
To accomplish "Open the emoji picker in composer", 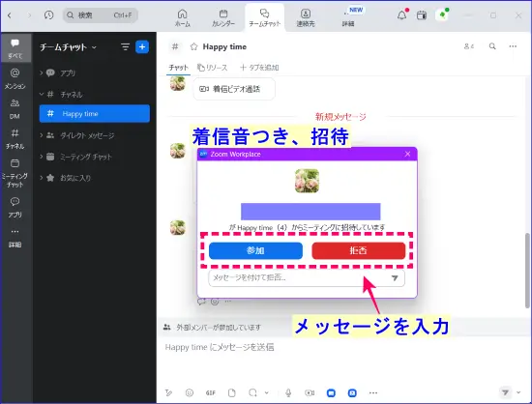I will (x=190, y=392).
